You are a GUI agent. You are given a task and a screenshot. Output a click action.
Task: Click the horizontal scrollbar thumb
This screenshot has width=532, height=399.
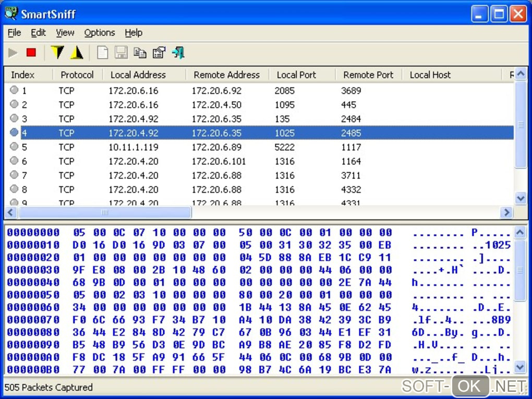[105, 212]
